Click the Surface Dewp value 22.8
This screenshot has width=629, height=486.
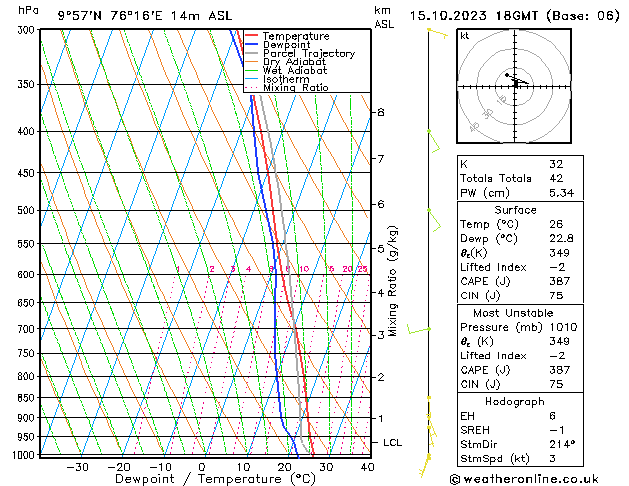click(x=561, y=238)
